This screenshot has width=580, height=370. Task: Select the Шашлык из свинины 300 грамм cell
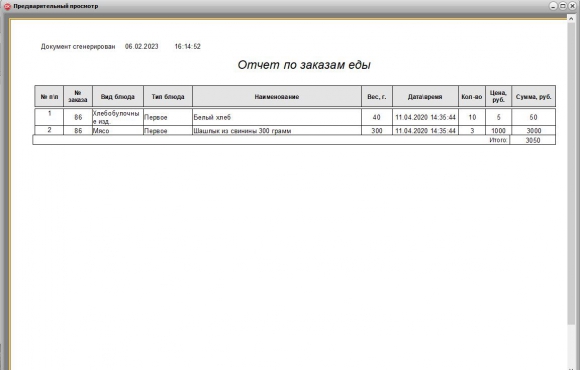pyautogui.click(x=277, y=130)
